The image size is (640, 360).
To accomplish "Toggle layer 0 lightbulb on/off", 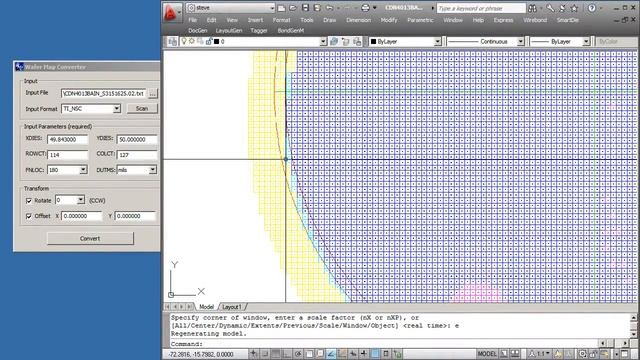I will tap(184, 41).
